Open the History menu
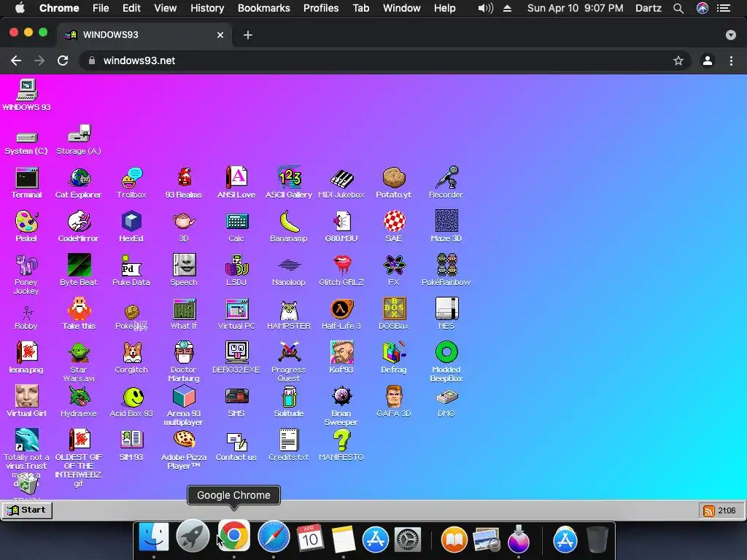This screenshot has height=560, width=747. click(x=207, y=8)
